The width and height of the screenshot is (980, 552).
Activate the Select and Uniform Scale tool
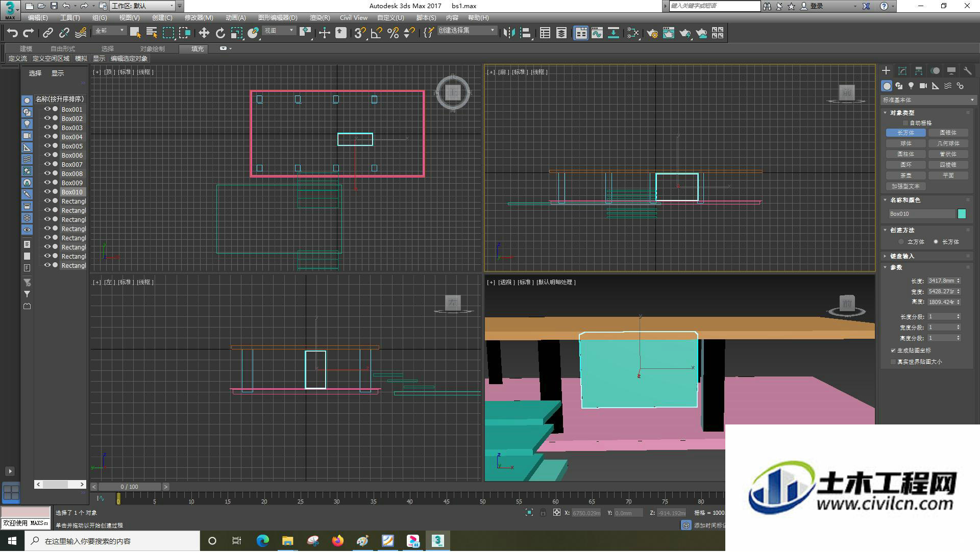tap(236, 33)
